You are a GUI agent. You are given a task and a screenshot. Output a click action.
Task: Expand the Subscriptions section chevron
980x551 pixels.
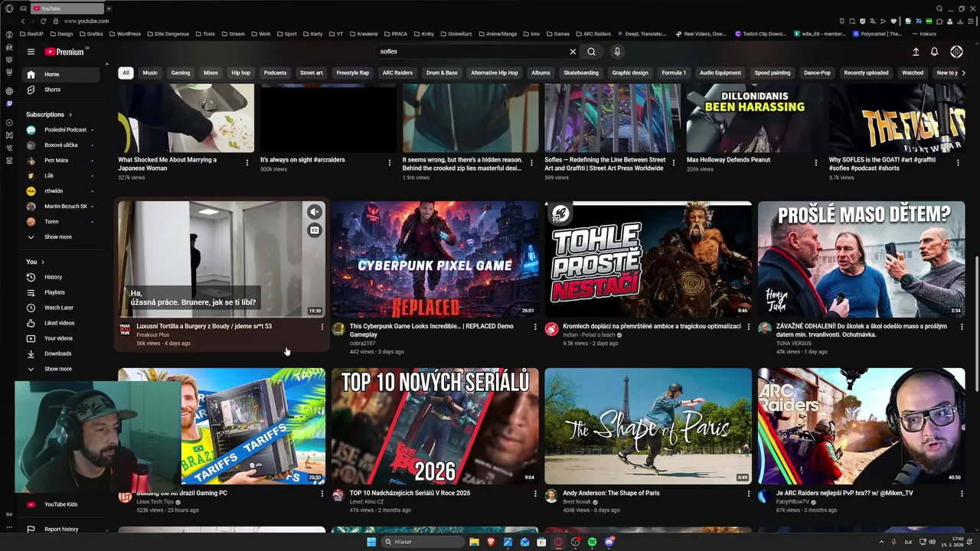click(70, 115)
